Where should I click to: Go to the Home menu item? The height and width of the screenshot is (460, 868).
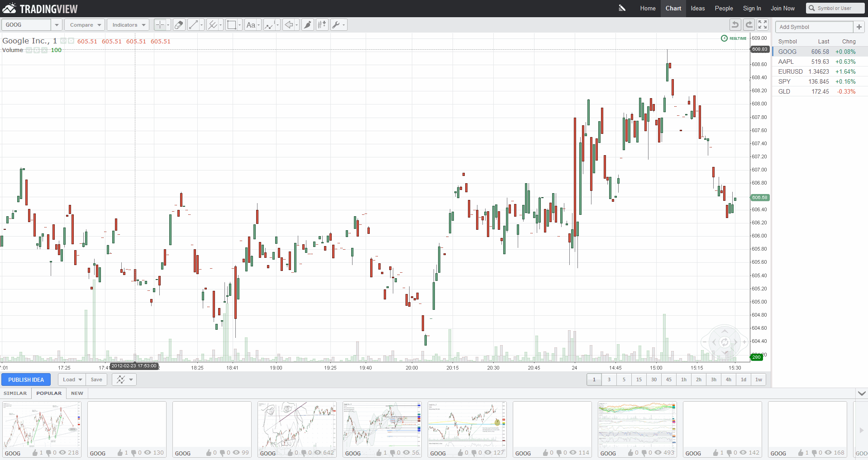pyautogui.click(x=648, y=8)
